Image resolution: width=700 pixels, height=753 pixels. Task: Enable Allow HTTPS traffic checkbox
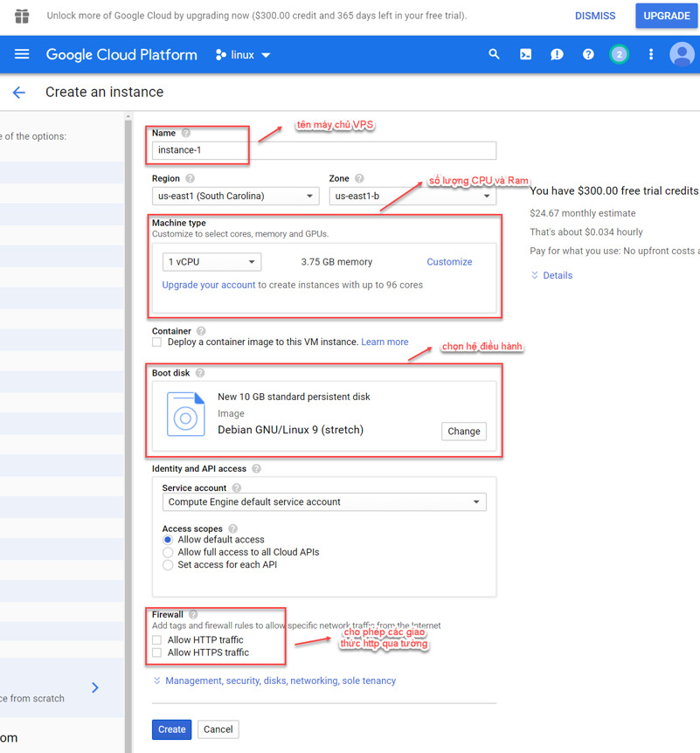[156, 653]
